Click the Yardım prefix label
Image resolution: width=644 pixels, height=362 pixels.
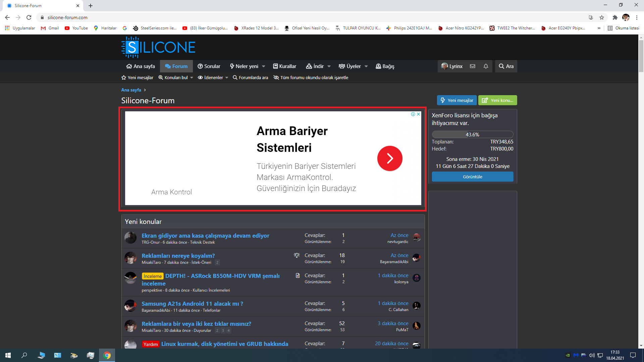pyautogui.click(x=151, y=344)
